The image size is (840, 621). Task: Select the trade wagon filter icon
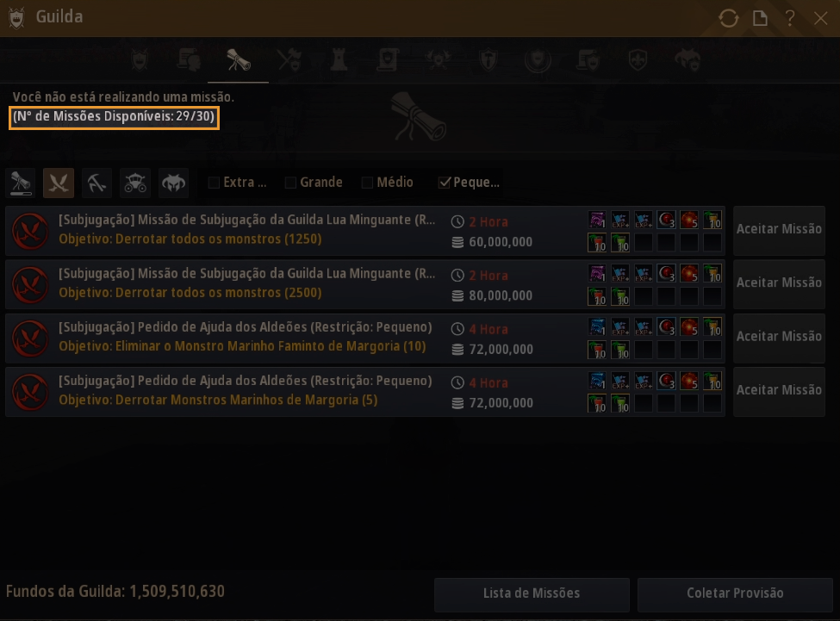tap(135, 183)
